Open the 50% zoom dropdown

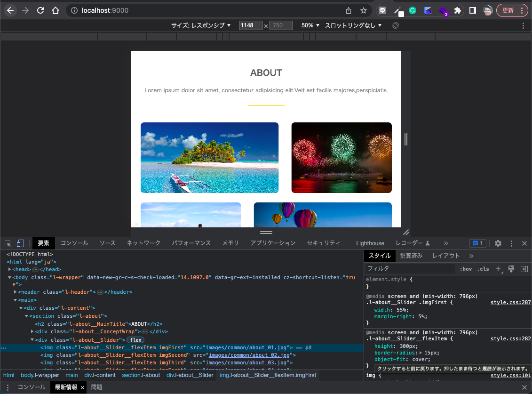coord(310,25)
